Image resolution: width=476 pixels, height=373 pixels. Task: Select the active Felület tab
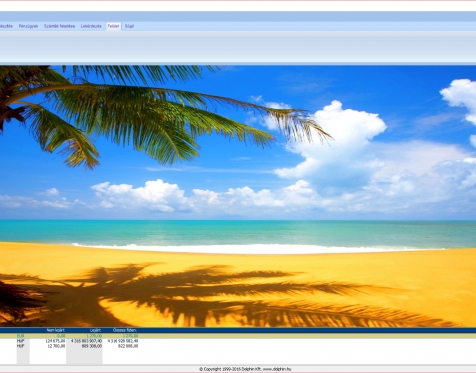113,26
